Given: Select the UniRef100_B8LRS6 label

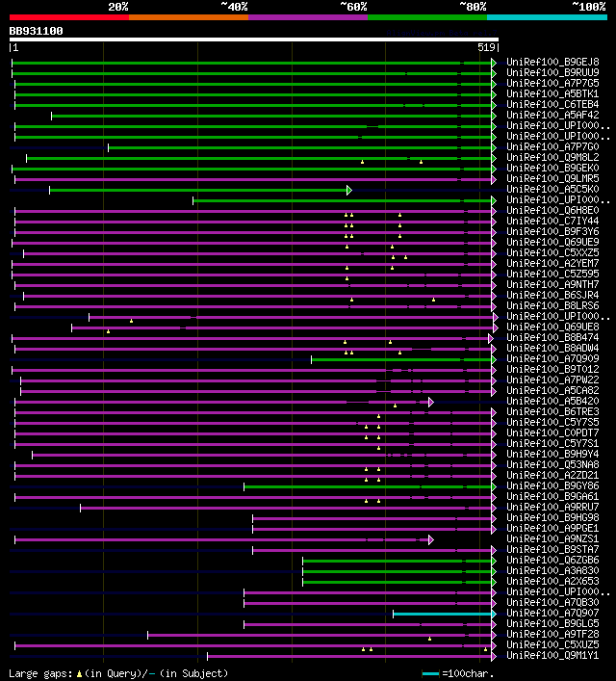Looking at the screenshot, I should pos(552,305).
